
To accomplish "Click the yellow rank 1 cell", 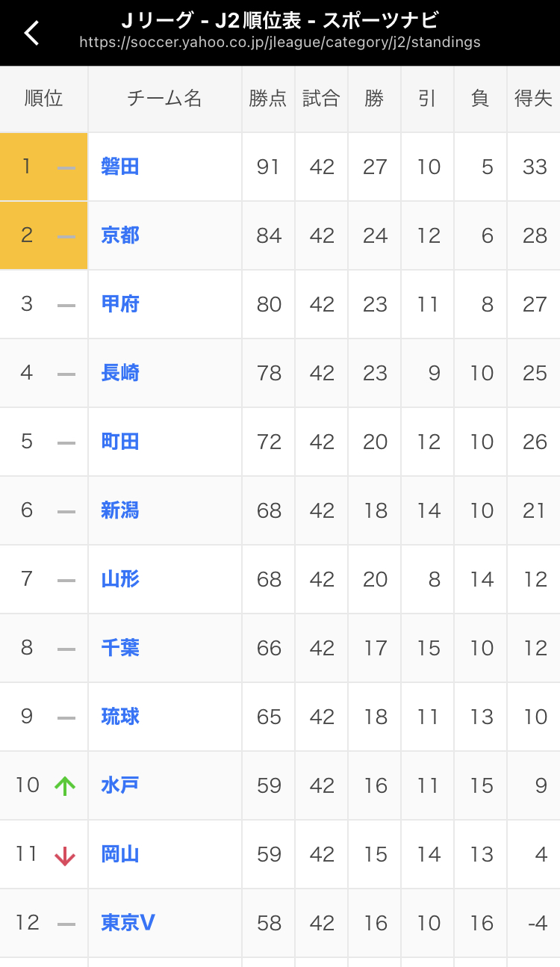I will pyautogui.click(x=43, y=167).
